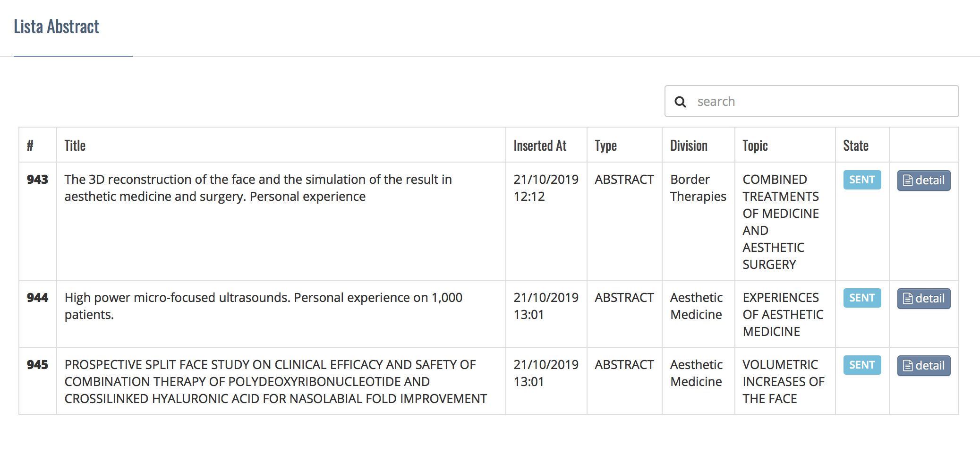Click the search magnifier icon

pyautogui.click(x=680, y=102)
